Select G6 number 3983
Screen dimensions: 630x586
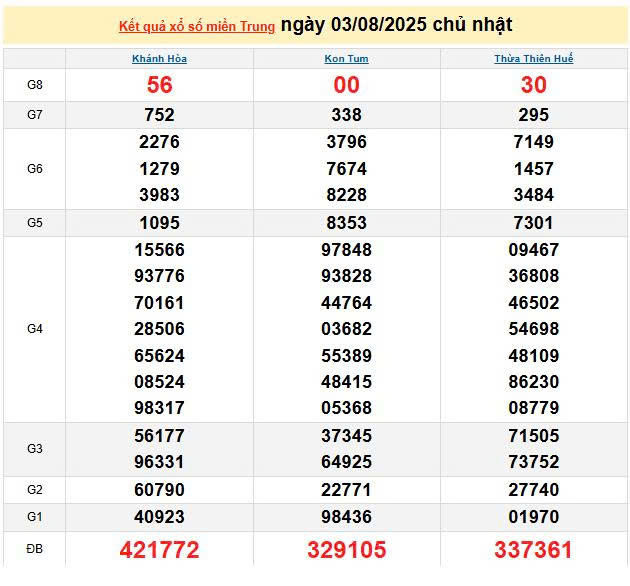[160, 195]
